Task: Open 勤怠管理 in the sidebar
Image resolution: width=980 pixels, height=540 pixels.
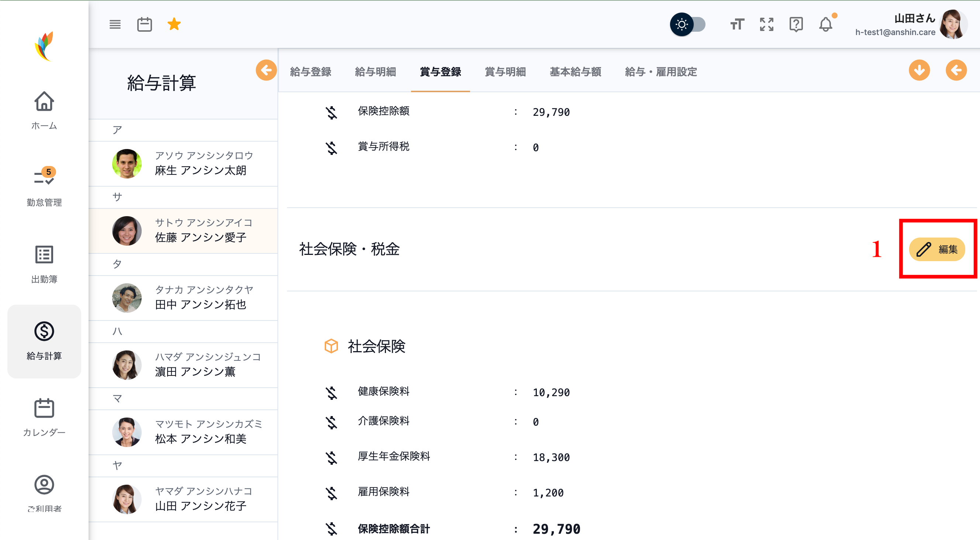Action: pyautogui.click(x=44, y=187)
